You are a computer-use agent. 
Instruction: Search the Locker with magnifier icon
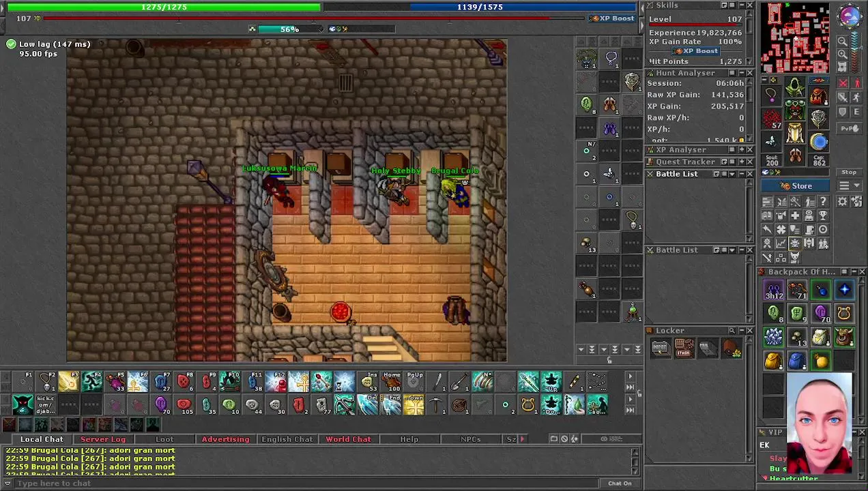732,331
